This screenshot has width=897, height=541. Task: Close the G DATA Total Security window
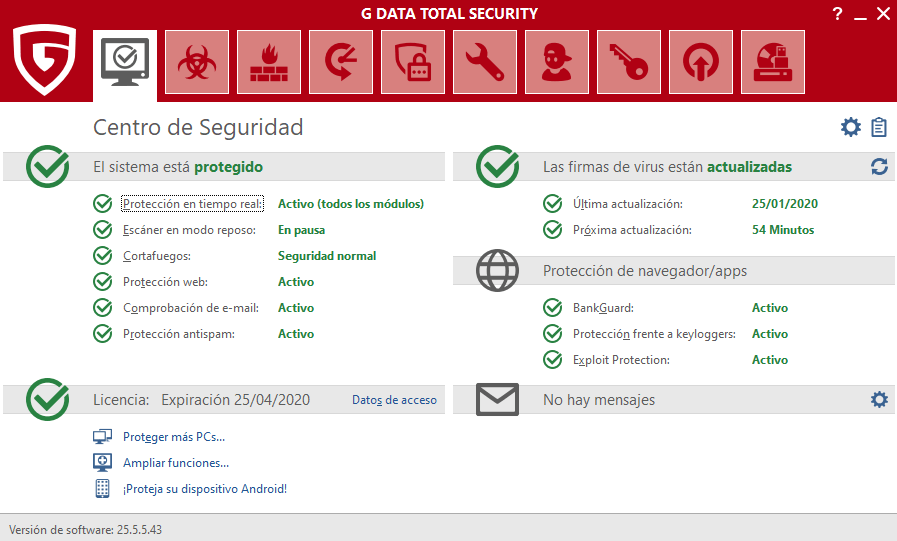(x=884, y=14)
